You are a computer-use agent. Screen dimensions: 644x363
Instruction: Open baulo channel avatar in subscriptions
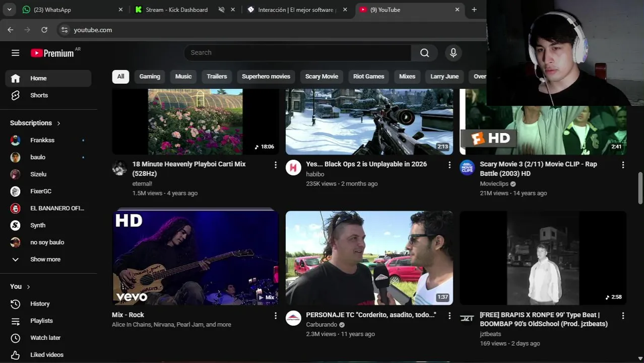click(x=16, y=157)
